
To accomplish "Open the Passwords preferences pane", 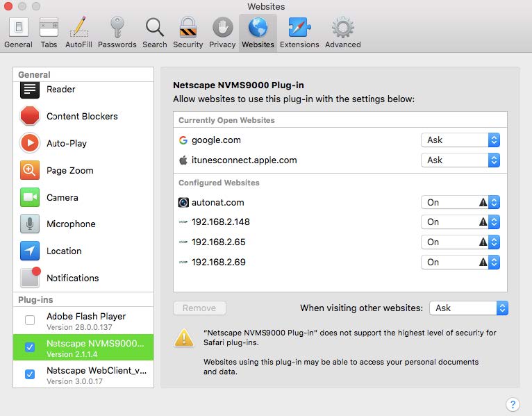I will [x=117, y=33].
